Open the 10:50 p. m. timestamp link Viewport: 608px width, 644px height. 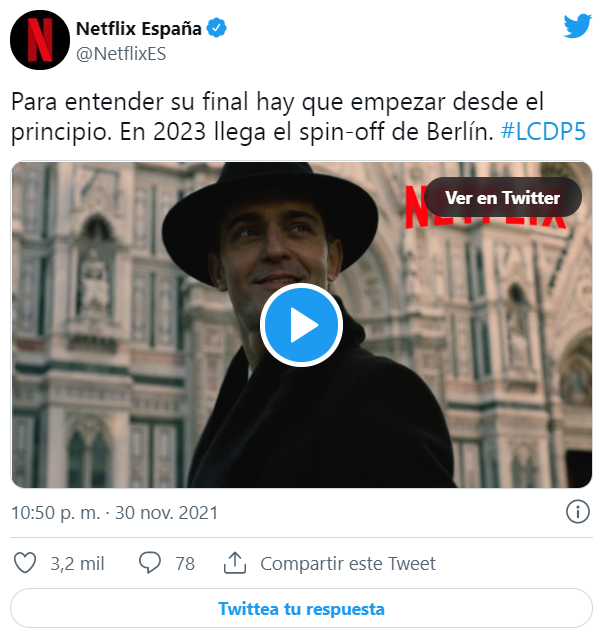point(115,513)
